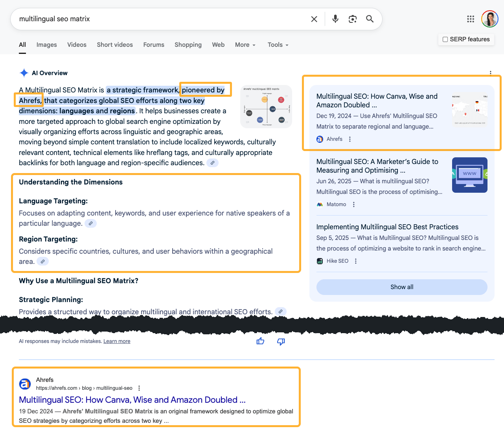Switch to the Shopping tab
This screenshot has height=435, width=504.
[188, 45]
